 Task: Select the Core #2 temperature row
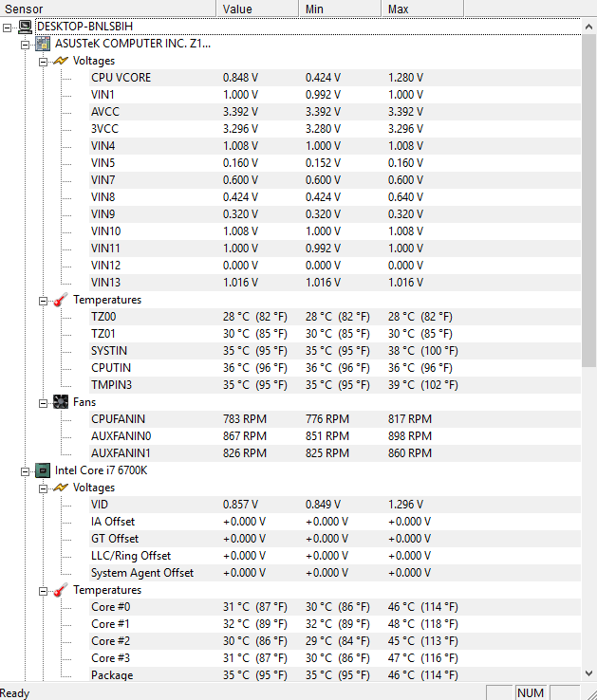pos(335,641)
